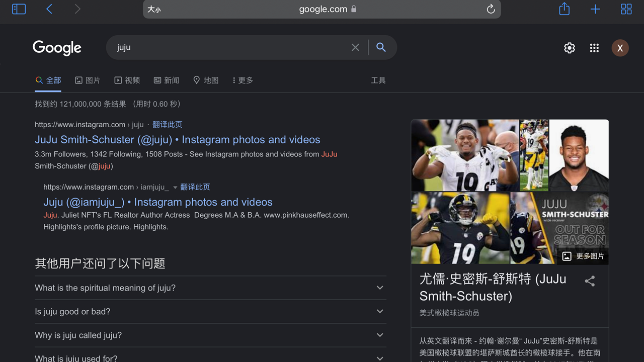This screenshot has width=644, height=362.
Task: Reload the google.com page
Action: [x=491, y=9]
